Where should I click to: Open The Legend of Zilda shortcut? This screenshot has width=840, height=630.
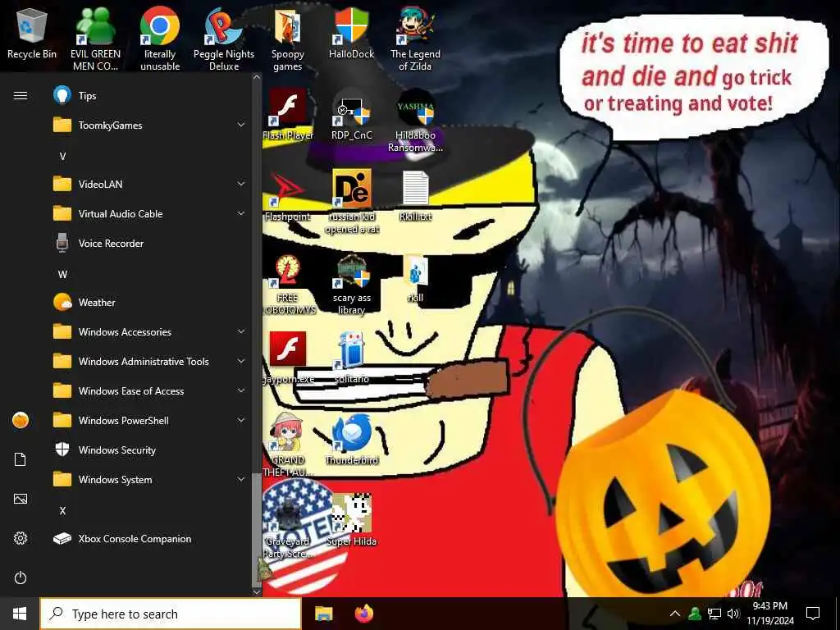pos(415,38)
